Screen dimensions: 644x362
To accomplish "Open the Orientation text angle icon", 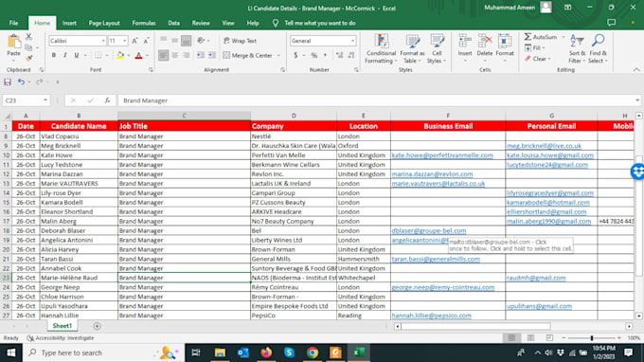I will tap(201, 40).
